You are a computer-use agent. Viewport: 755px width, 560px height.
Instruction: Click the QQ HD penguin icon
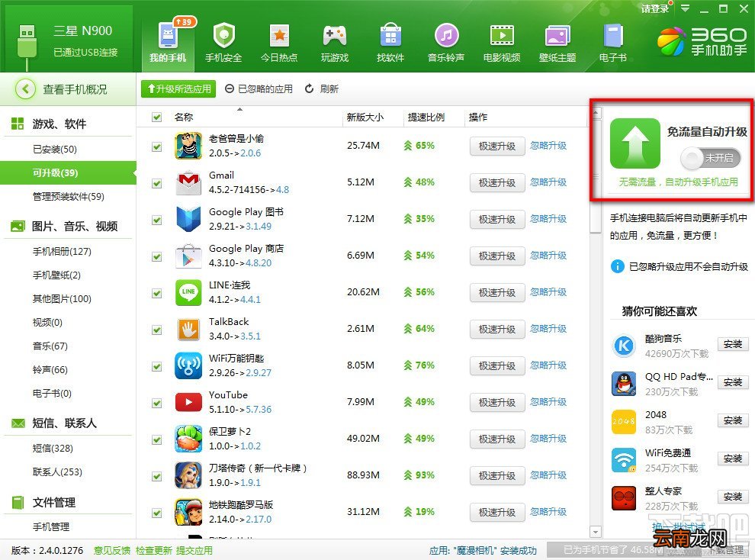coord(624,384)
